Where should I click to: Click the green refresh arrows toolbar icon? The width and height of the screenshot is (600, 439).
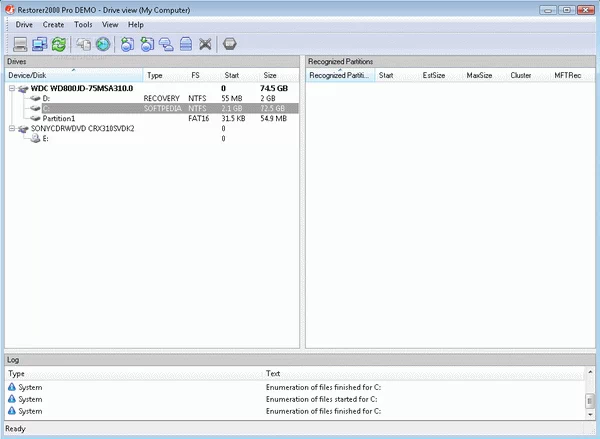pyautogui.click(x=59, y=44)
